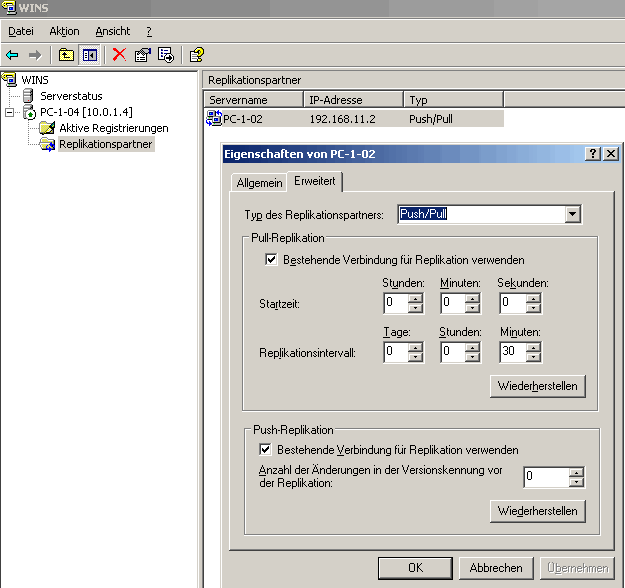625x588 pixels.
Task: Decrease Replikationsintervall Minuten spinner
Action: coord(533,356)
